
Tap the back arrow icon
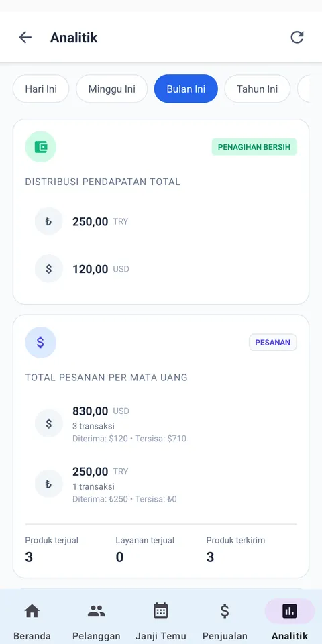tap(25, 38)
